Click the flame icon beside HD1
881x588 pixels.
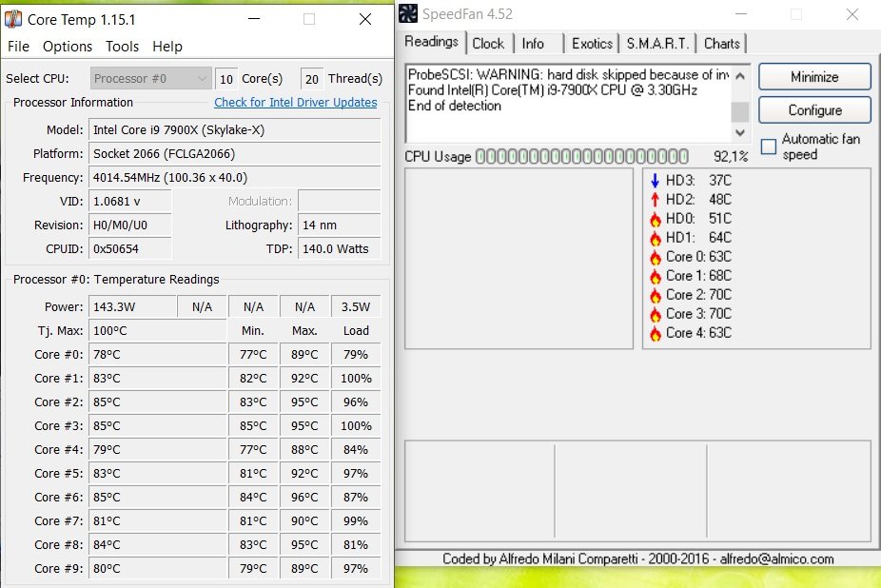[x=656, y=238]
